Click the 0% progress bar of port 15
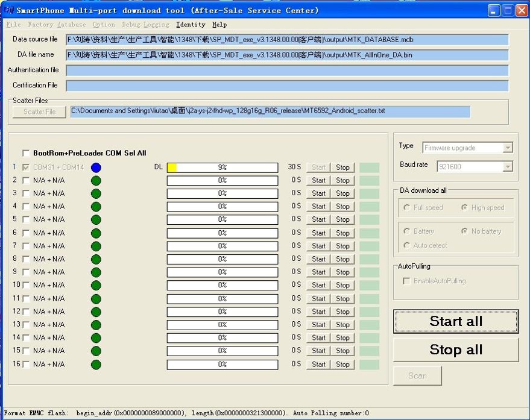 (222, 351)
